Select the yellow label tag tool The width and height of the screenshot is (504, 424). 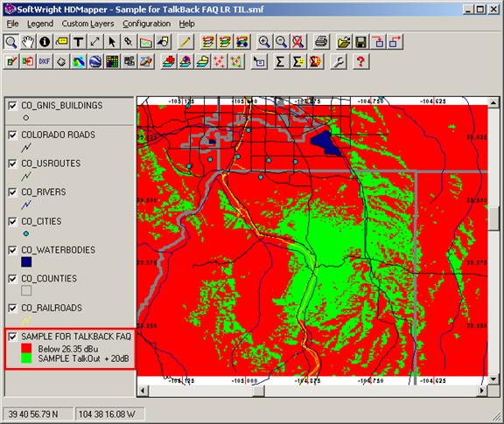[61, 42]
